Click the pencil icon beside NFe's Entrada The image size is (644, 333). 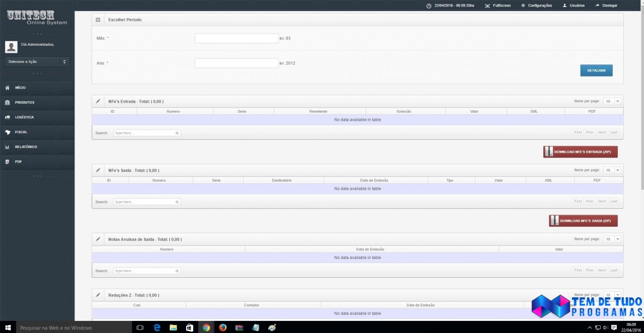tap(98, 101)
